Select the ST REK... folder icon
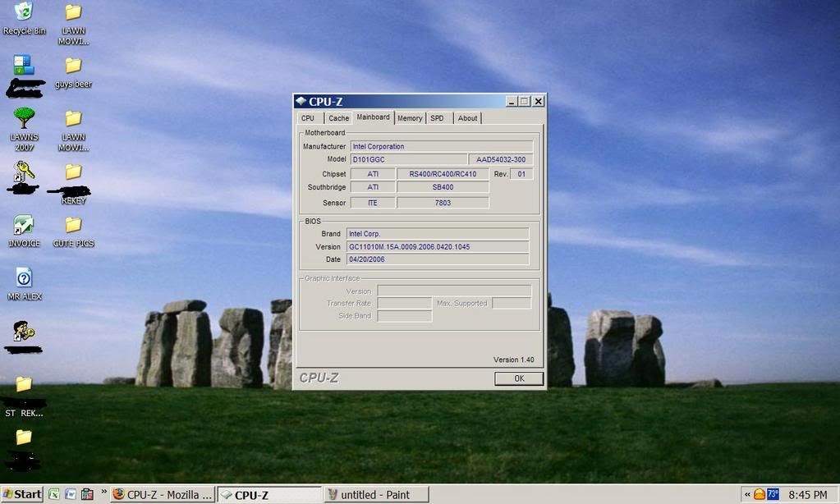 24,396
